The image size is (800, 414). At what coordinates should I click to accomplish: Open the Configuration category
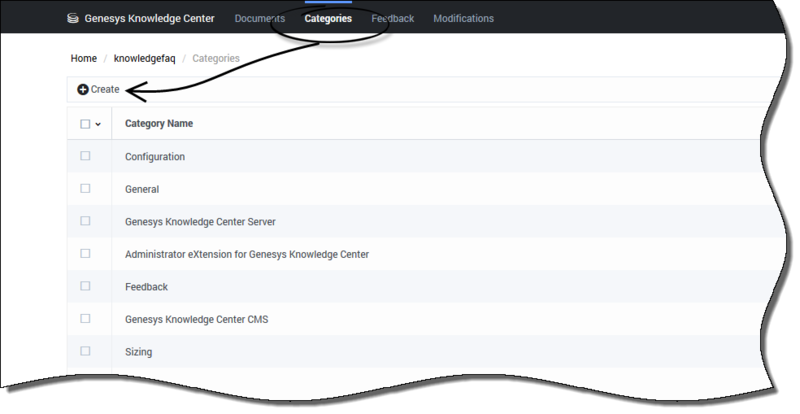point(155,157)
